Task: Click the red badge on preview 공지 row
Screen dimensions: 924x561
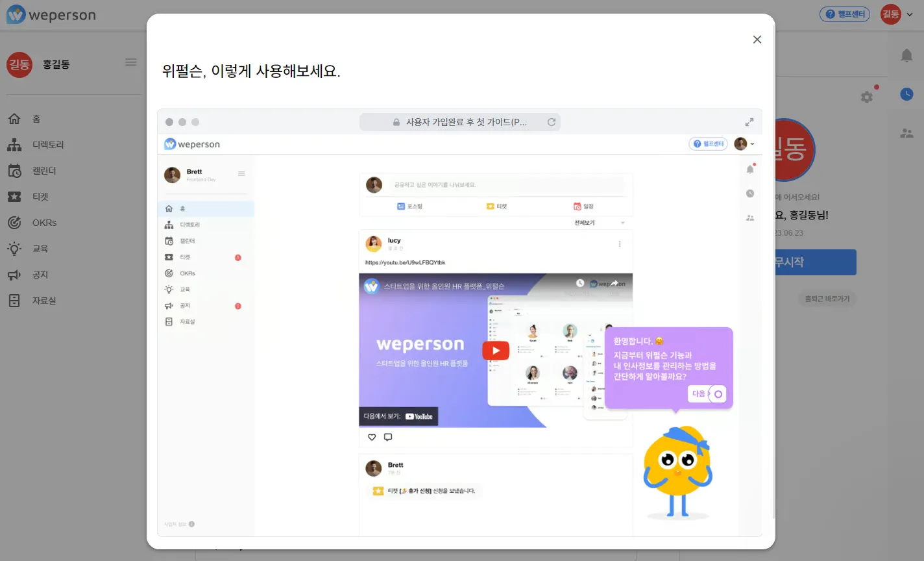Action: (238, 306)
